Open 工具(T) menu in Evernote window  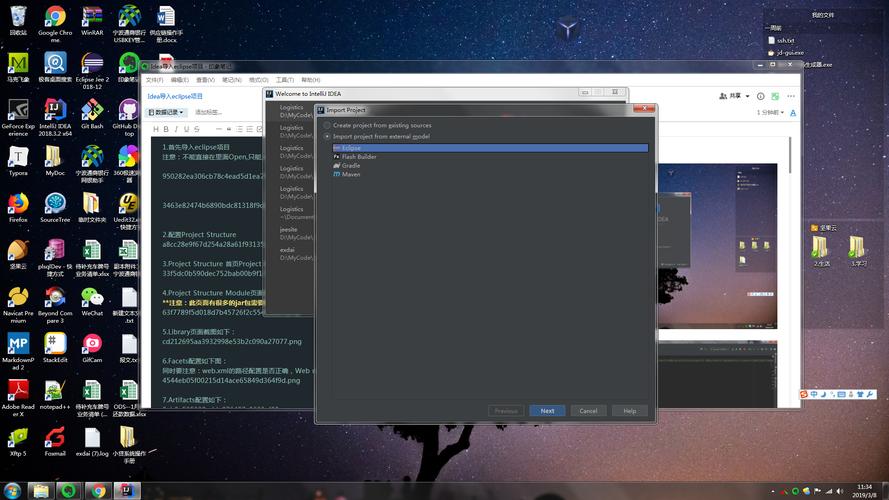(285, 80)
